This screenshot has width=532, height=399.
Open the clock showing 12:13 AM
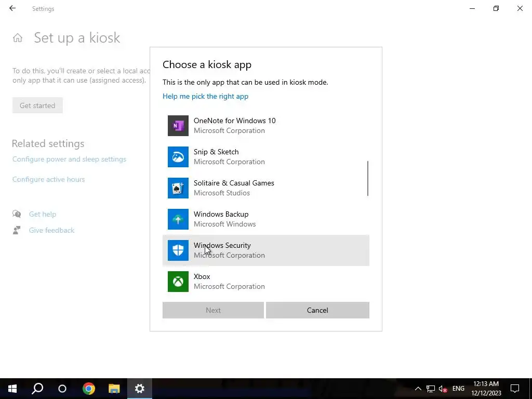[486, 389]
